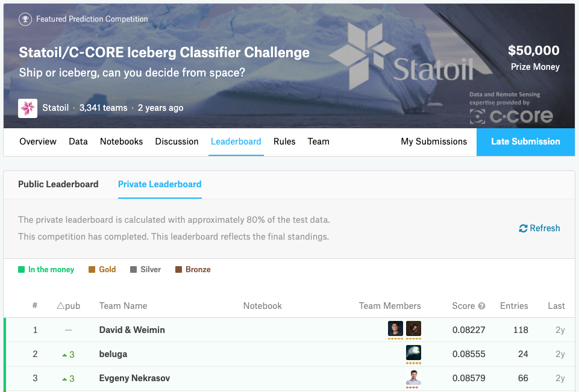
Task: Click the Entries column header
Action: pos(514,306)
